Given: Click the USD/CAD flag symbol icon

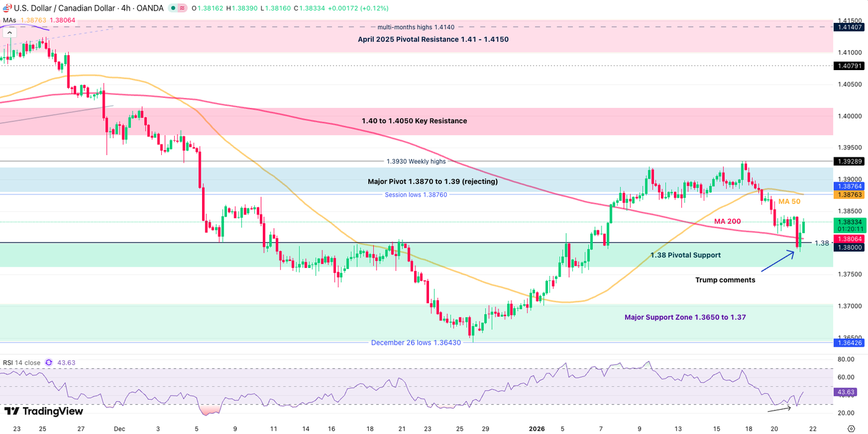Looking at the screenshot, I should pyautogui.click(x=7, y=8).
